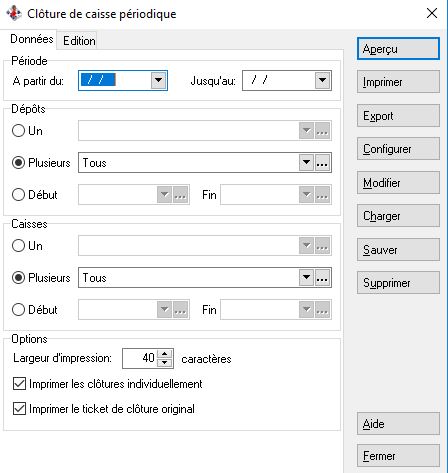Switch to the Edition tab
The width and height of the screenshot is (448, 473).
tap(79, 41)
